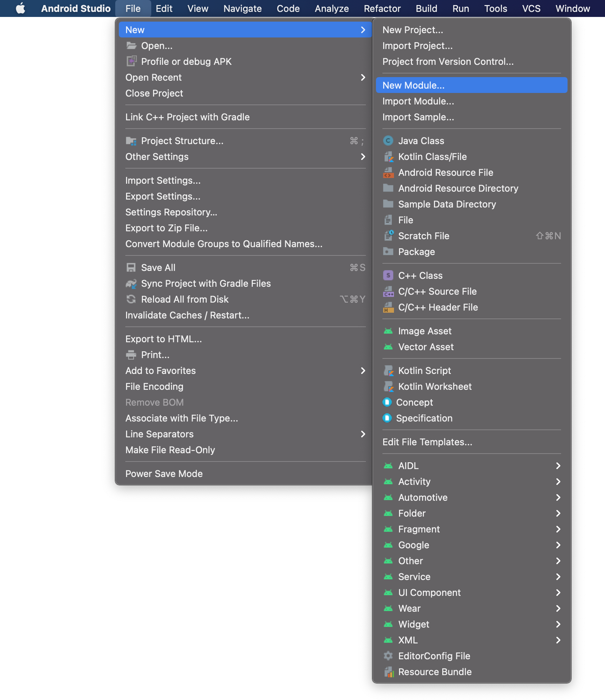
Task: Select Edit File Templates...
Action: coord(471,442)
